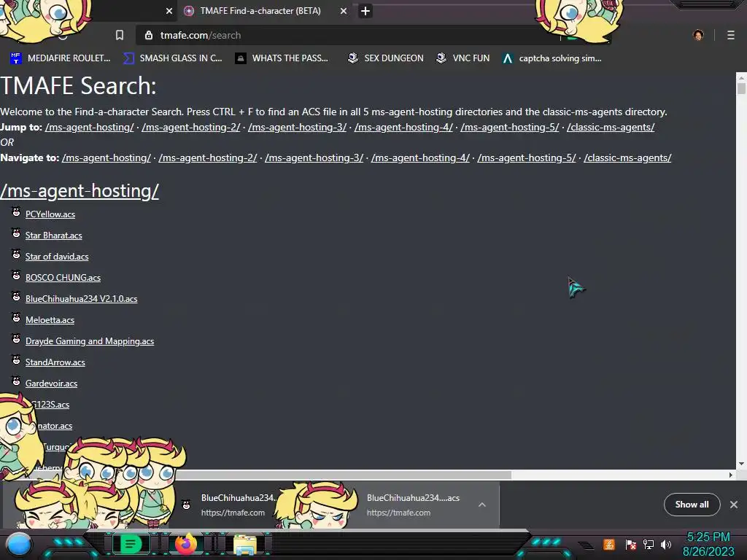Open the browser profile avatar
The width and height of the screenshot is (747, 560).
[x=698, y=35]
